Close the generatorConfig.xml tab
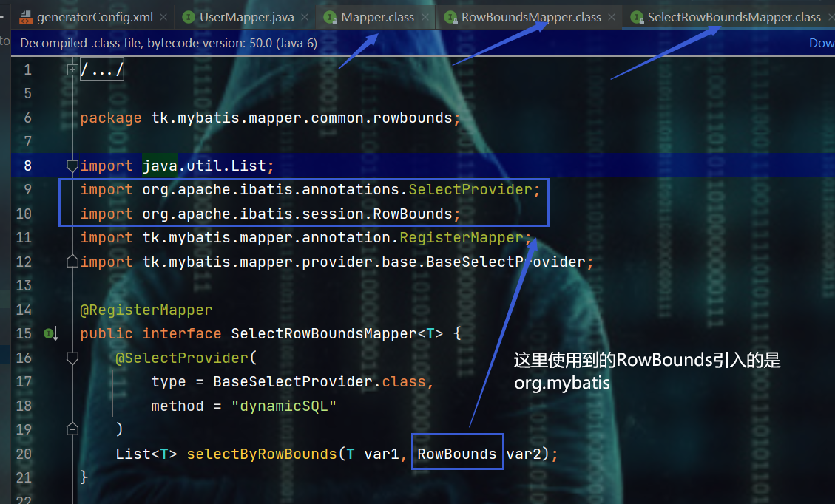 pos(163,16)
